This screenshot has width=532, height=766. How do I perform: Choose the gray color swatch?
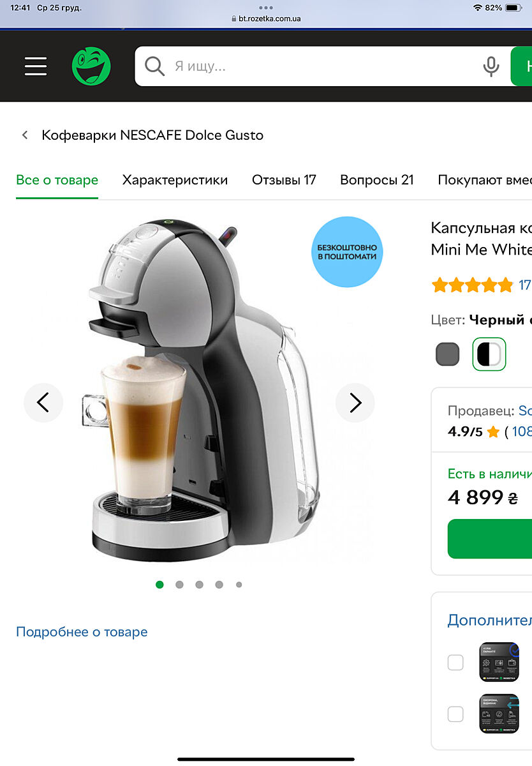click(448, 354)
